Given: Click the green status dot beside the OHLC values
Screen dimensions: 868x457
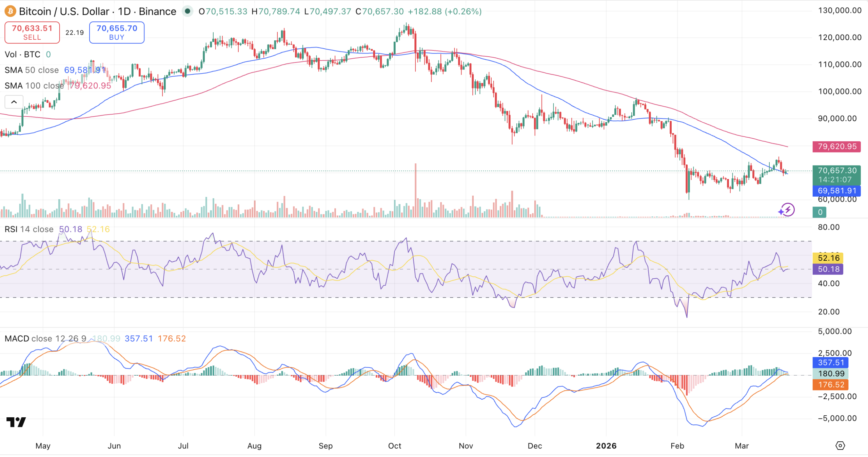Looking at the screenshot, I should pos(188,11).
